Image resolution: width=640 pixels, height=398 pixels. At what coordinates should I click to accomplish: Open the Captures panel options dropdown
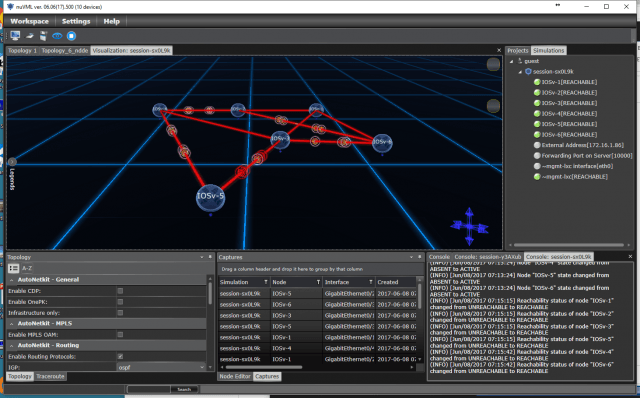(411, 257)
